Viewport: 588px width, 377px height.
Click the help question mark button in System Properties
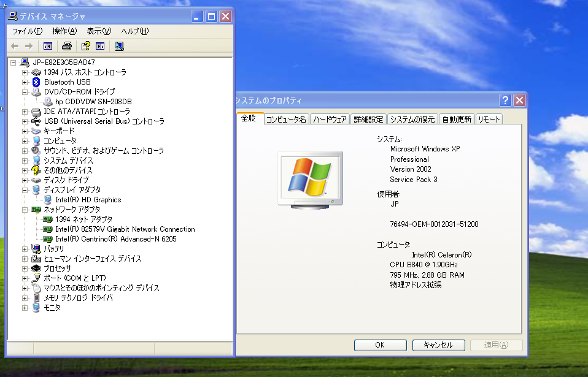click(x=505, y=101)
